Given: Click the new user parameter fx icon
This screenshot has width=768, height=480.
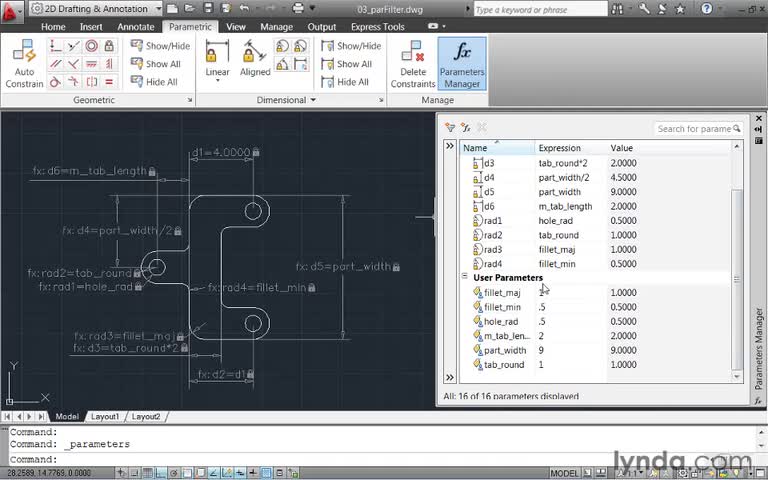Looking at the screenshot, I should [466, 128].
